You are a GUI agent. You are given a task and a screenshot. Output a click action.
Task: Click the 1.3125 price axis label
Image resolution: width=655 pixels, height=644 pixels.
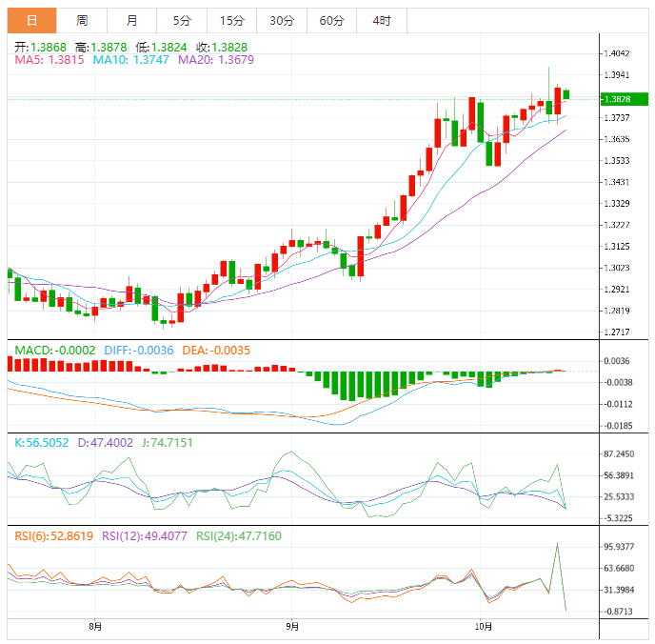click(x=617, y=246)
